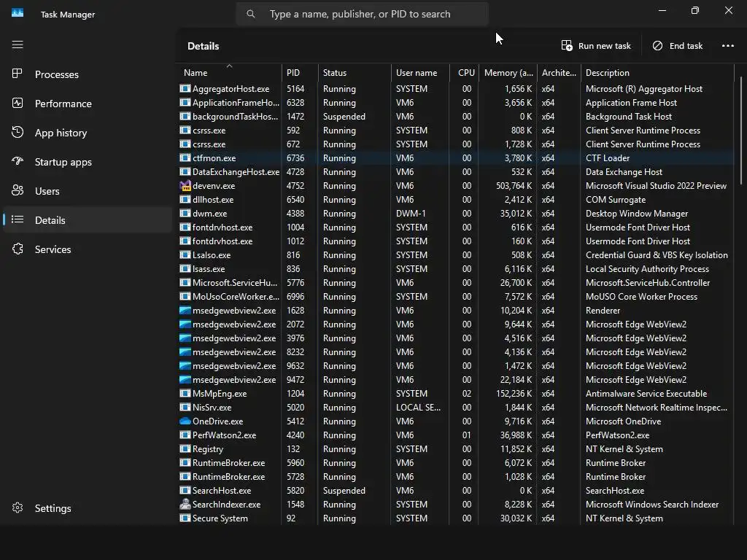Viewport: 747px width, 560px height.
Task: Click the Startup apps gauge icon
Action: tap(18, 161)
